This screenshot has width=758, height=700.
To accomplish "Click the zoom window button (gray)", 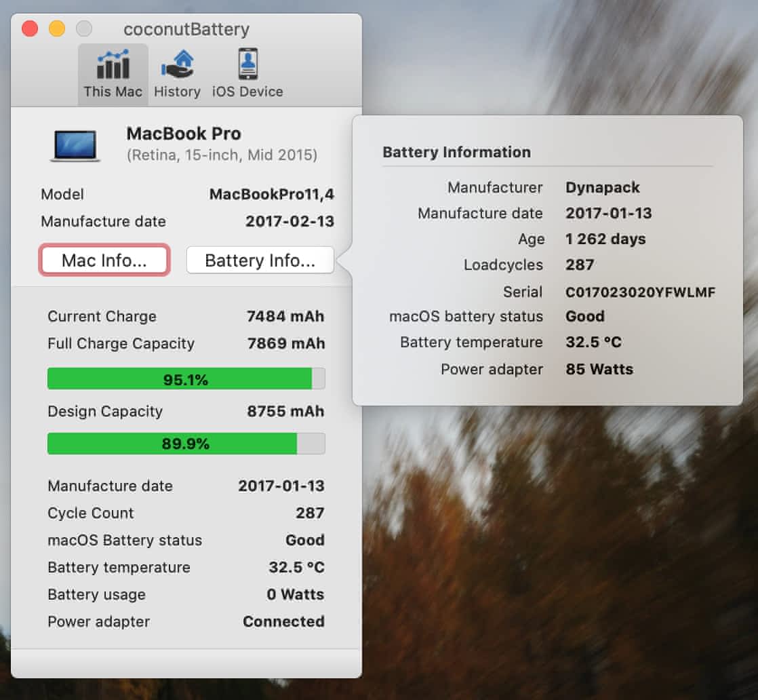I will 84,28.
